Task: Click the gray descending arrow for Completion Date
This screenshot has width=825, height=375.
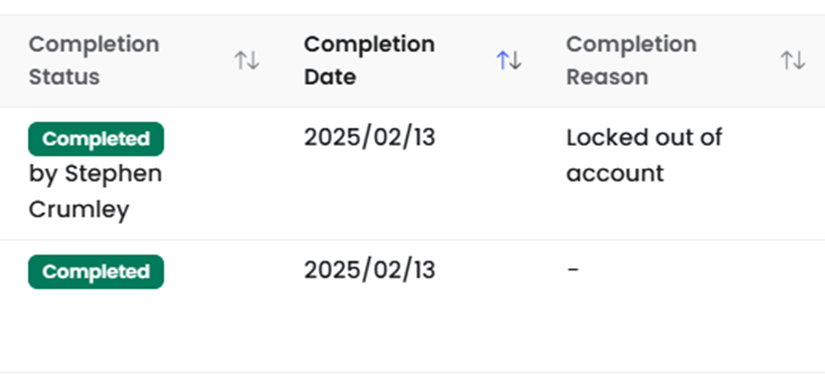Action: click(x=516, y=61)
